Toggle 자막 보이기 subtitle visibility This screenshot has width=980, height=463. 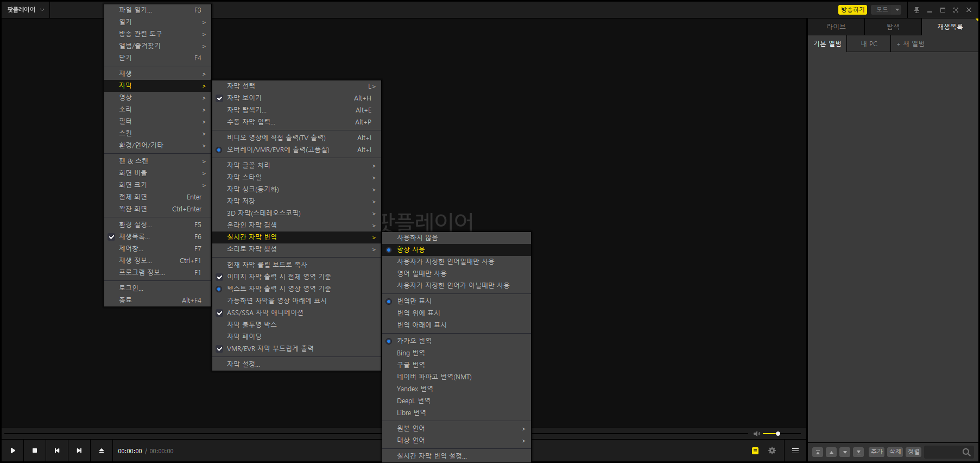point(296,98)
